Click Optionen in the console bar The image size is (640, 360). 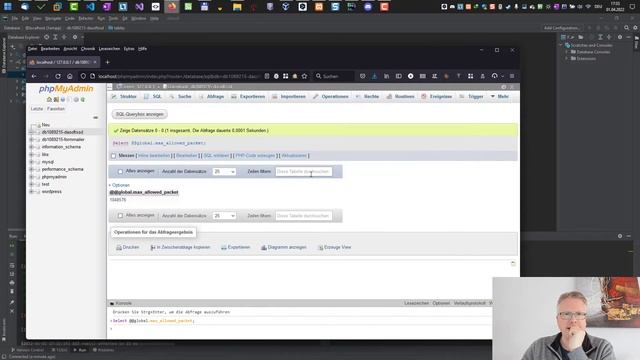pyautogui.click(x=441, y=303)
